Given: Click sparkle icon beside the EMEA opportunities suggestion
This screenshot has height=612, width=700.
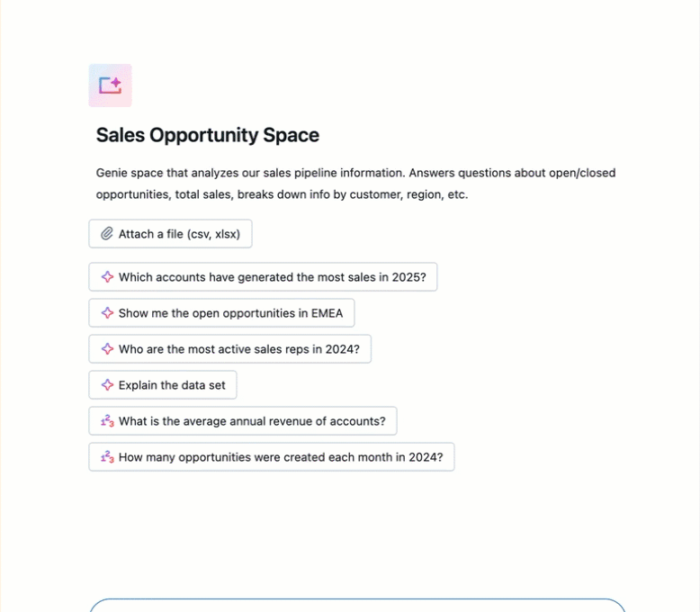Looking at the screenshot, I should (x=107, y=313).
